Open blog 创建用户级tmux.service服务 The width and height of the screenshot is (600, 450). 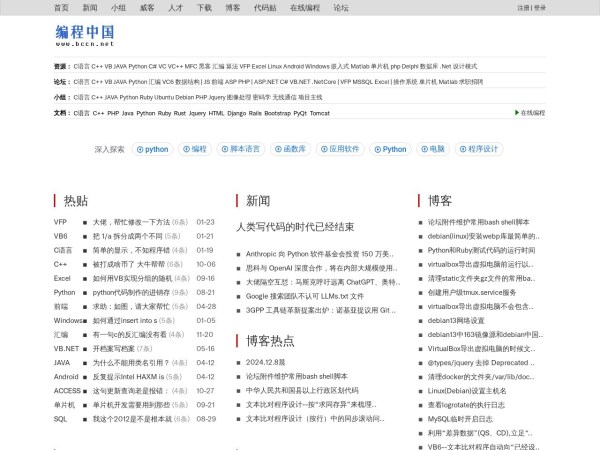tap(472, 293)
